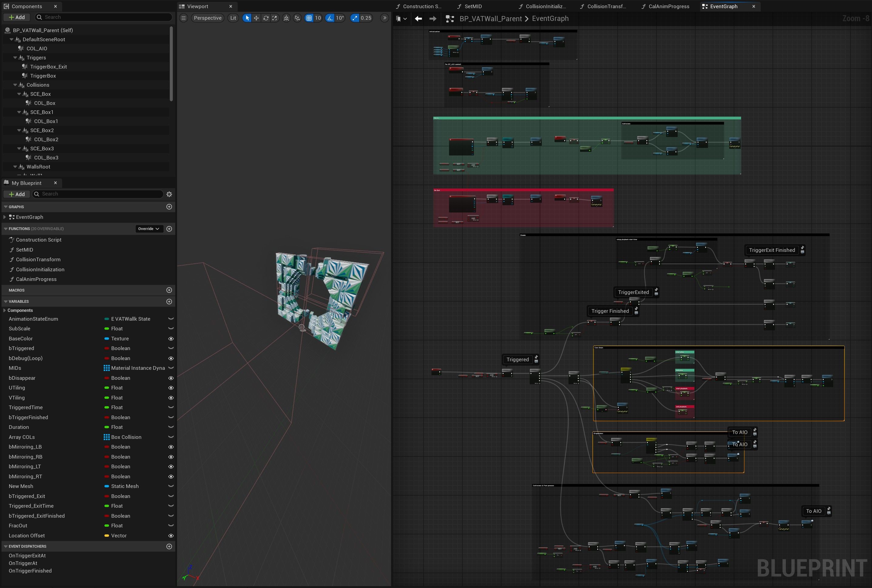Select OnTriggerExitAt event dispatcher

click(x=27, y=556)
